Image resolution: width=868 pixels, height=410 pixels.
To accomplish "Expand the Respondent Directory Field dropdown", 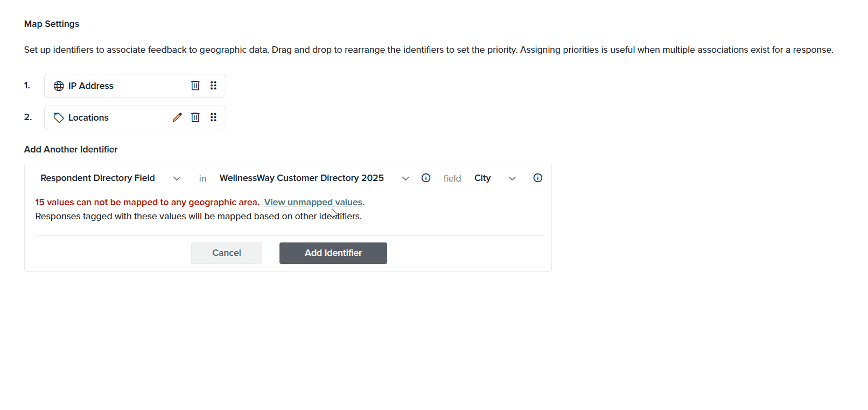I will click(x=110, y=178).
